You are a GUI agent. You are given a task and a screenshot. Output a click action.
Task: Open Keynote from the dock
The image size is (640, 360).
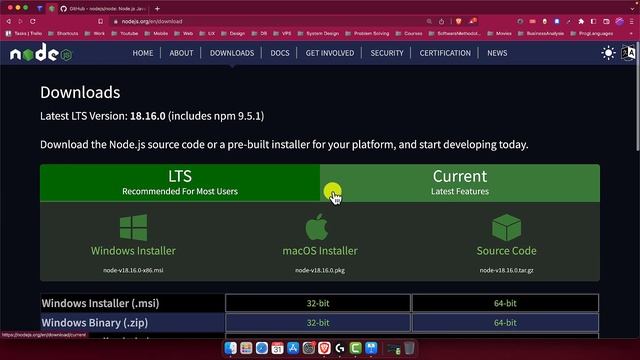tap(371, 348)
